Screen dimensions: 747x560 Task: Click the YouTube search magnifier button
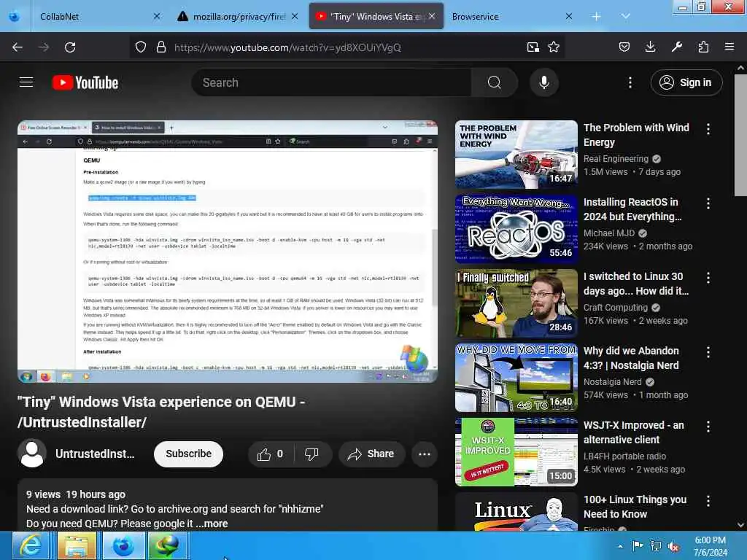pyautogui.click(x=495, y=82)
